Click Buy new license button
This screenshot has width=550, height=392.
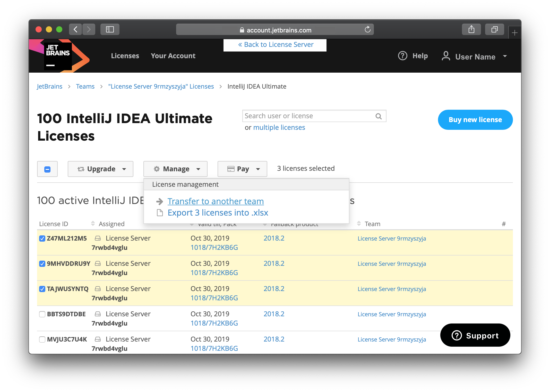(475, 120)
